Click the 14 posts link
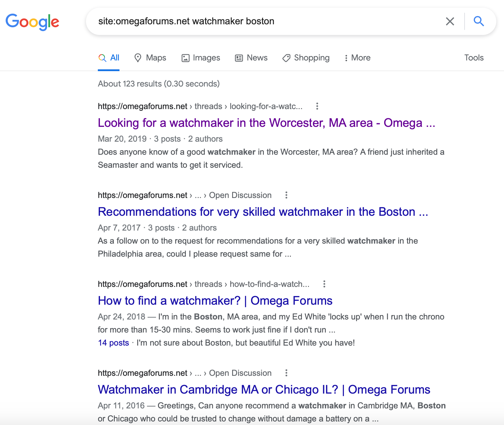This screenshot has height=425, width=504. [x=113, y=343]
